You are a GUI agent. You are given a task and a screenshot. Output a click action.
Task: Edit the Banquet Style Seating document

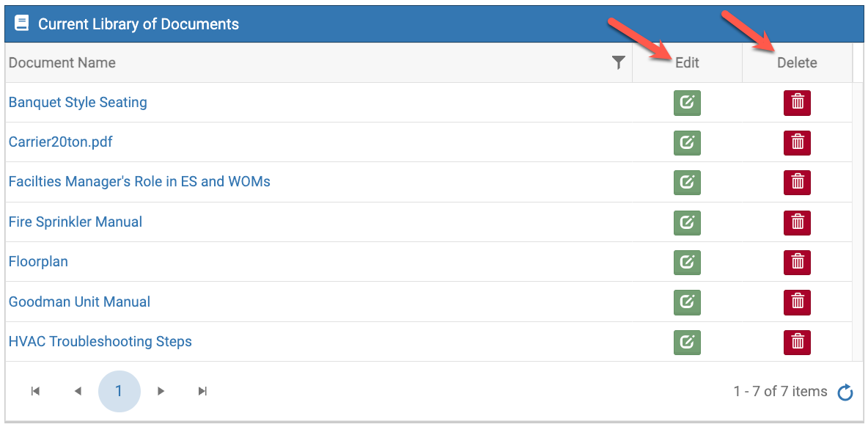point(687,103)
